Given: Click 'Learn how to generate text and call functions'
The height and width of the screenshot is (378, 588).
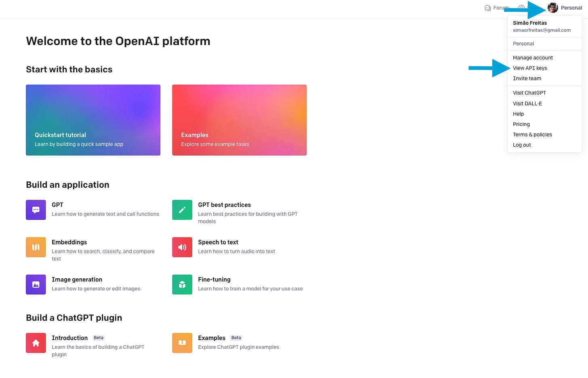Looking at the screenshot, I should [105, 214].
